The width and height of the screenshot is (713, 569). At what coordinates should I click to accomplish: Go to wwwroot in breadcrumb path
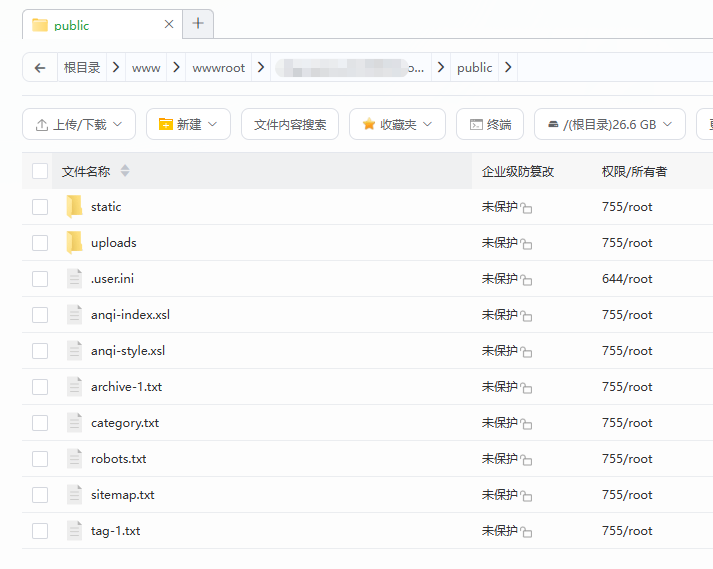[218, 68]
